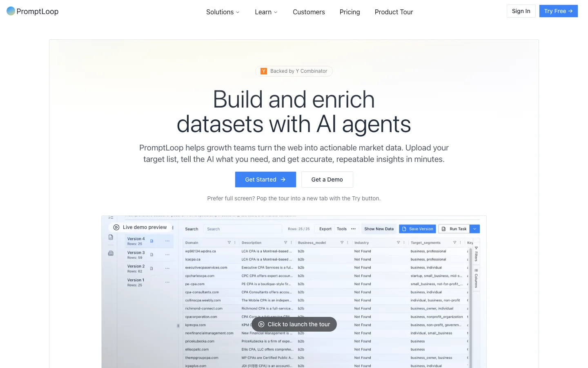Click the Save Version button
Viewport: 588px width, 368px height.
418,229
